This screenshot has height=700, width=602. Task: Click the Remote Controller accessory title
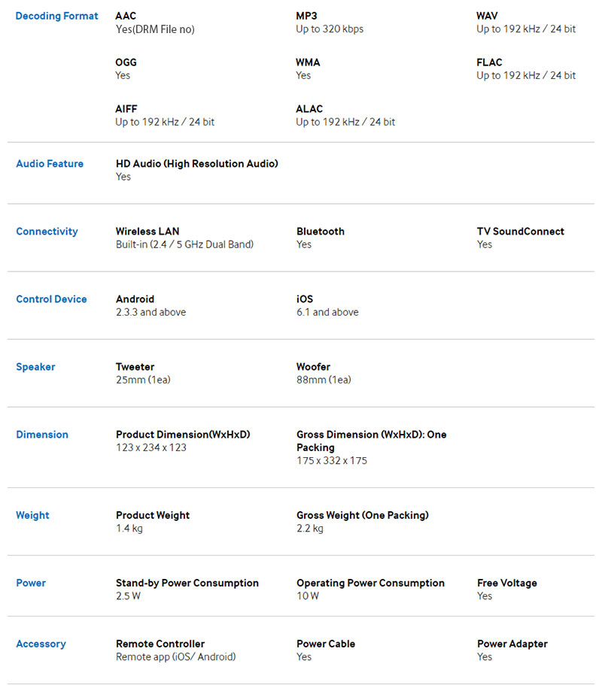[160, 644]
